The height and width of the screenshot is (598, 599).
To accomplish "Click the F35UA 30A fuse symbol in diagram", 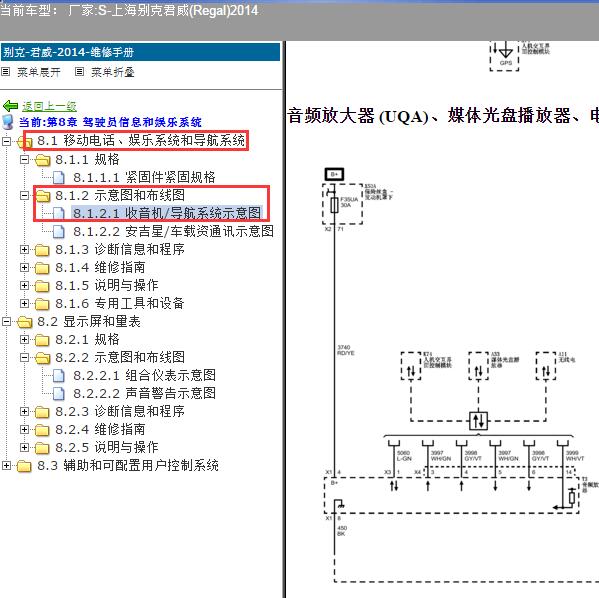I will pos(334,205).
